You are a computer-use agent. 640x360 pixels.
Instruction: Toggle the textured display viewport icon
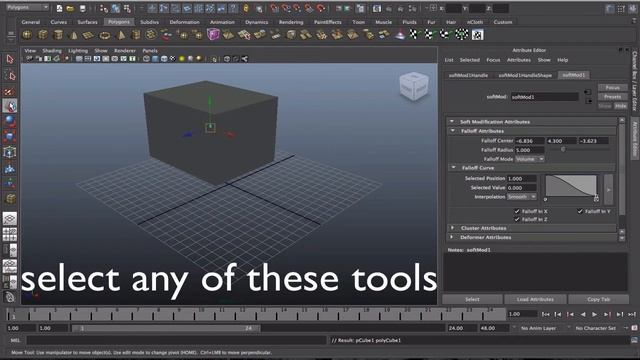pyautogui.click(x=173, y=59)
